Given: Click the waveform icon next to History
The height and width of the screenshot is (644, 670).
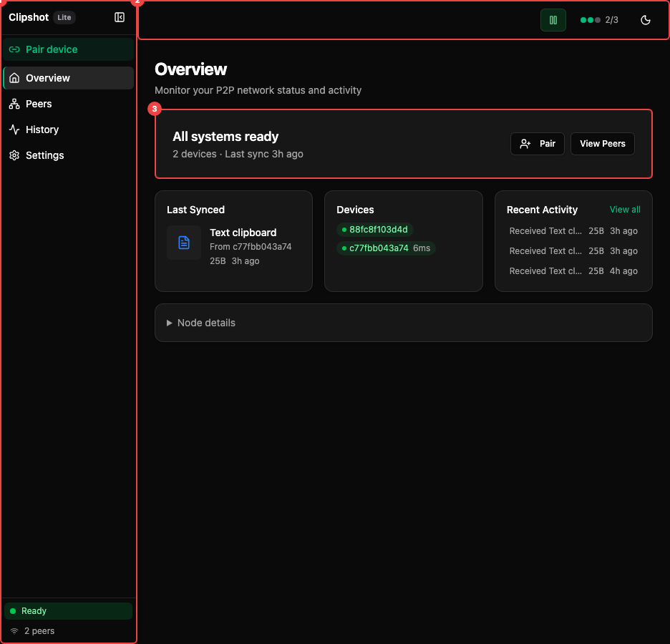Looking at the screenshot, I should click(14, 130).
